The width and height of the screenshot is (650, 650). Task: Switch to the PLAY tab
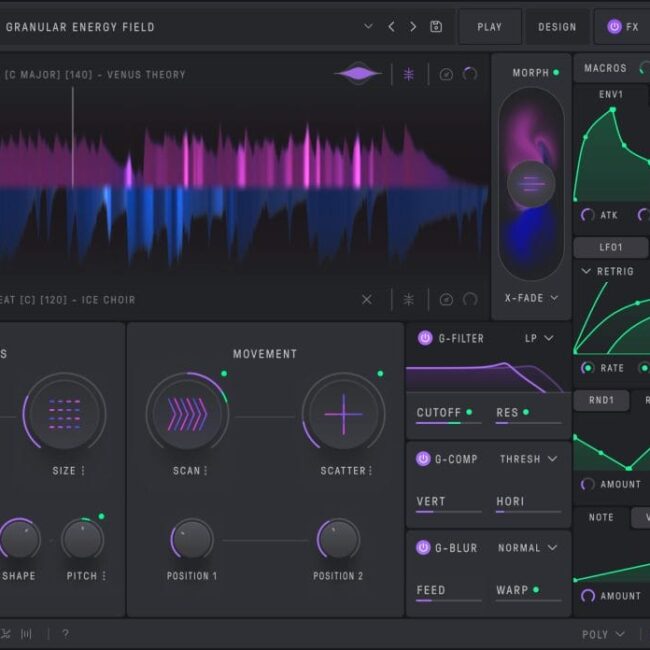click(x=490, y=27)
